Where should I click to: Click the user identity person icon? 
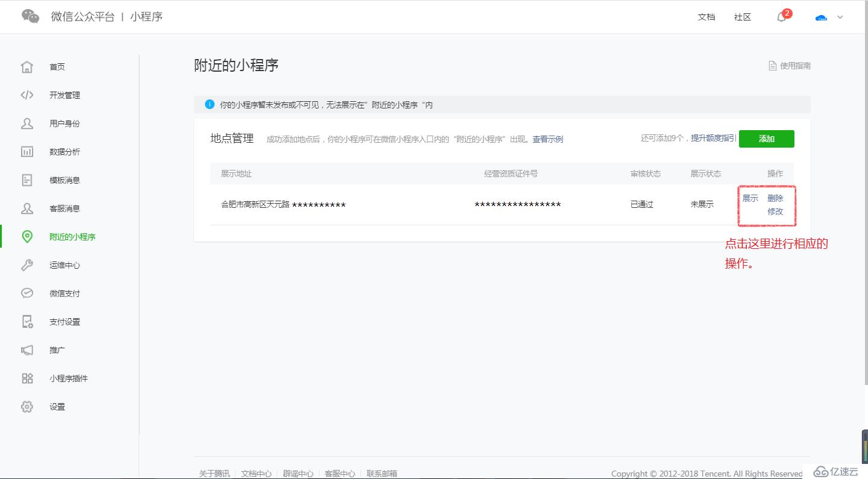(27, 124)
